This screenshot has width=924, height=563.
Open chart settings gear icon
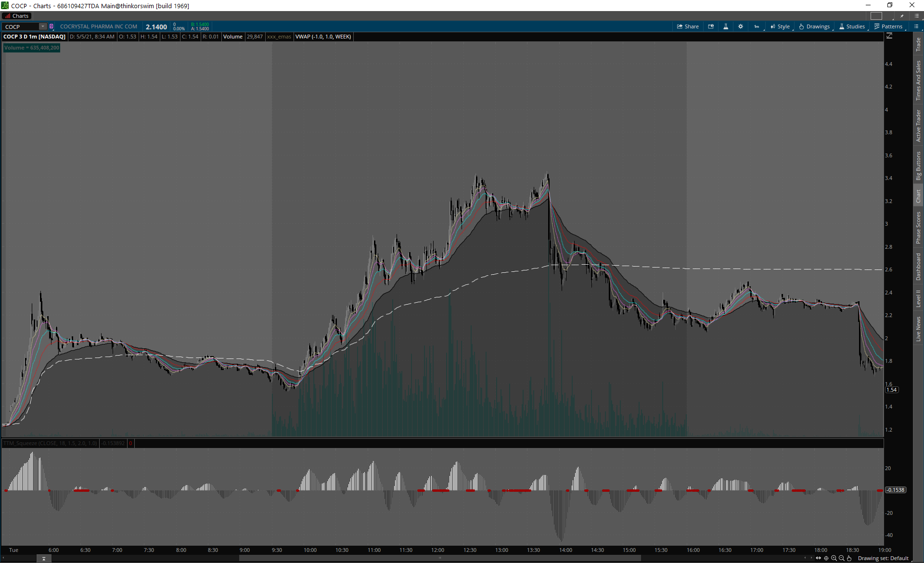point(741,26)
